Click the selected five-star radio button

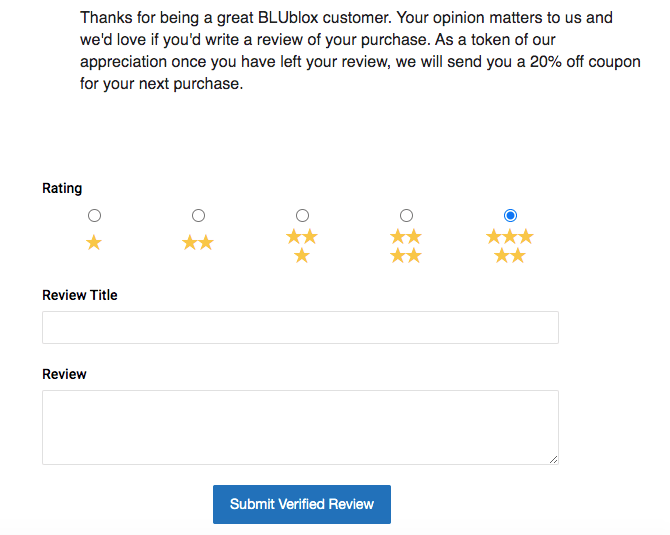click(510, 215)
